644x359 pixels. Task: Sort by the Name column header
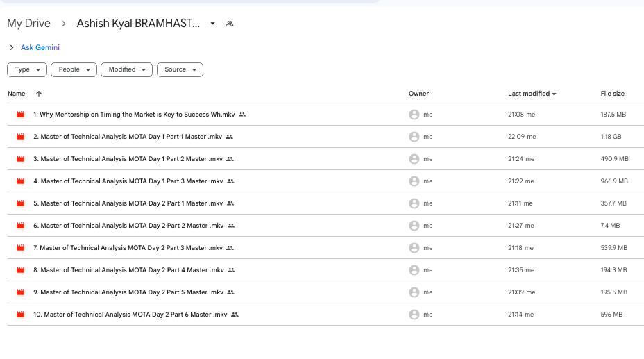click(x=17, y=94)
